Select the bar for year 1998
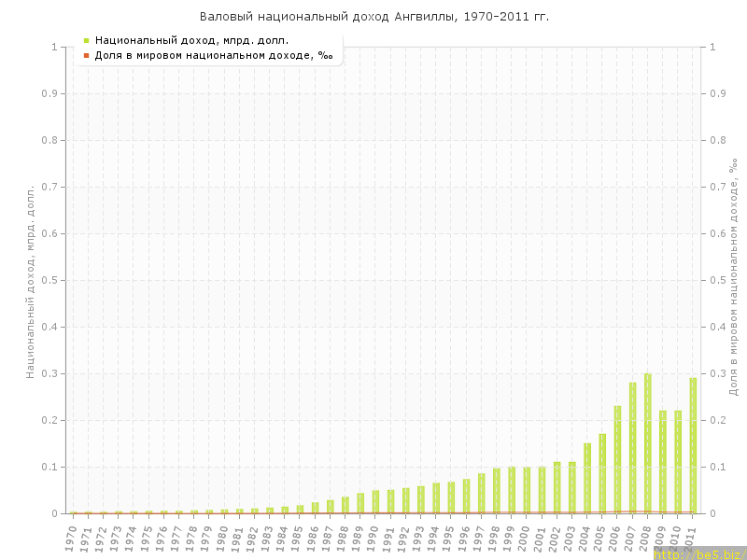 pos(497,490)
